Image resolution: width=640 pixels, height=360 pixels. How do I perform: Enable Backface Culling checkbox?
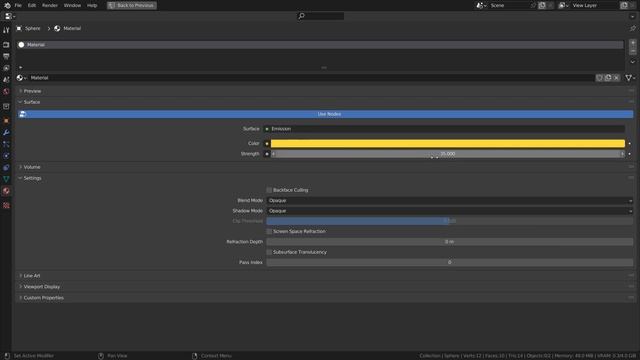[269, 190]
